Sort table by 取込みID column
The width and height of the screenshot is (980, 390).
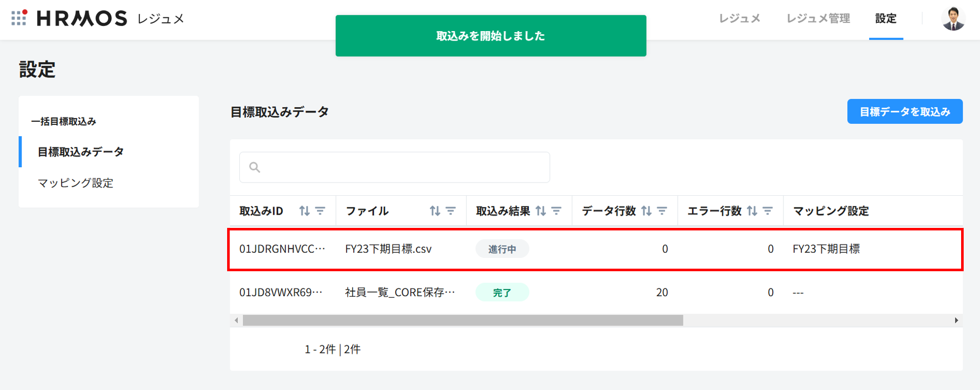point(305,211)
